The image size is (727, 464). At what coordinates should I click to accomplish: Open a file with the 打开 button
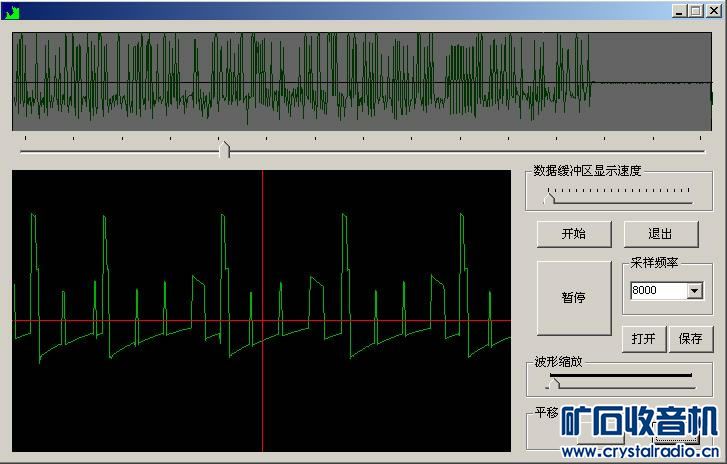point(643,338)
